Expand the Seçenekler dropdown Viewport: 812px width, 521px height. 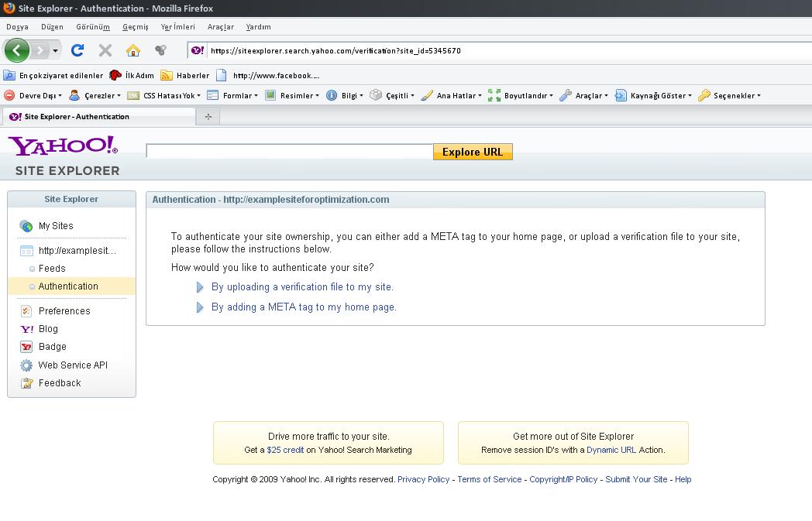729,96
